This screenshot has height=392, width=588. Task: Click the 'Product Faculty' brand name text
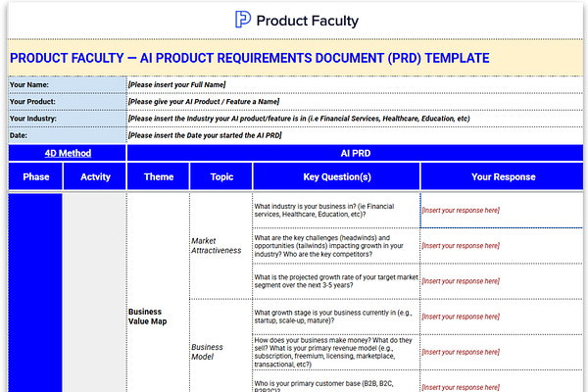tap(308, 21)
